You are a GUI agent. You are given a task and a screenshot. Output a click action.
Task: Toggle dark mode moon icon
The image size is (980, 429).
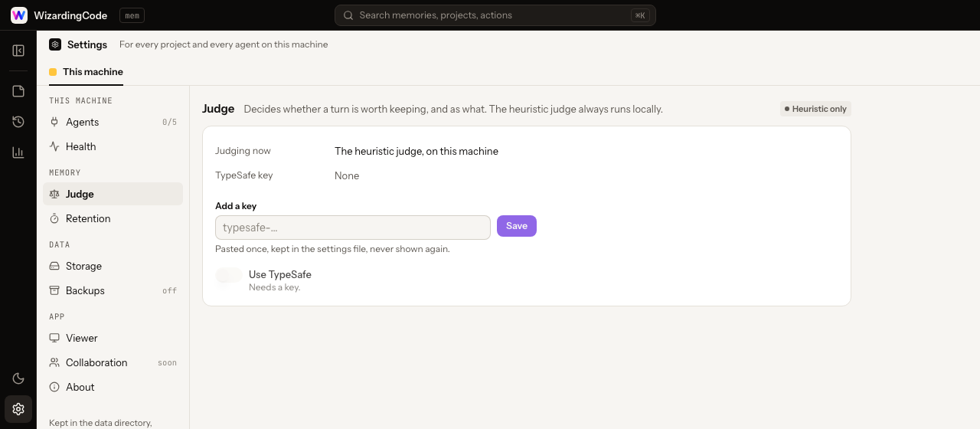click(x=18, y=378)
